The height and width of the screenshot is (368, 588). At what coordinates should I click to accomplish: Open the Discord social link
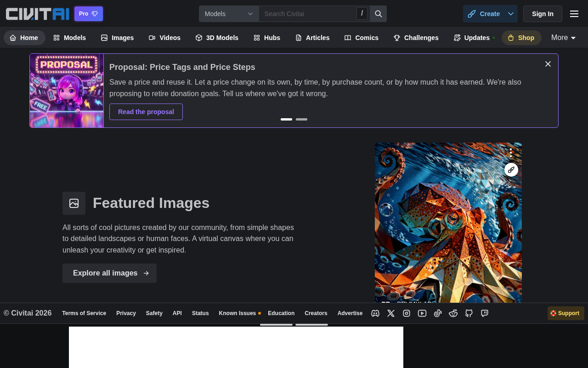click(375, 313)
